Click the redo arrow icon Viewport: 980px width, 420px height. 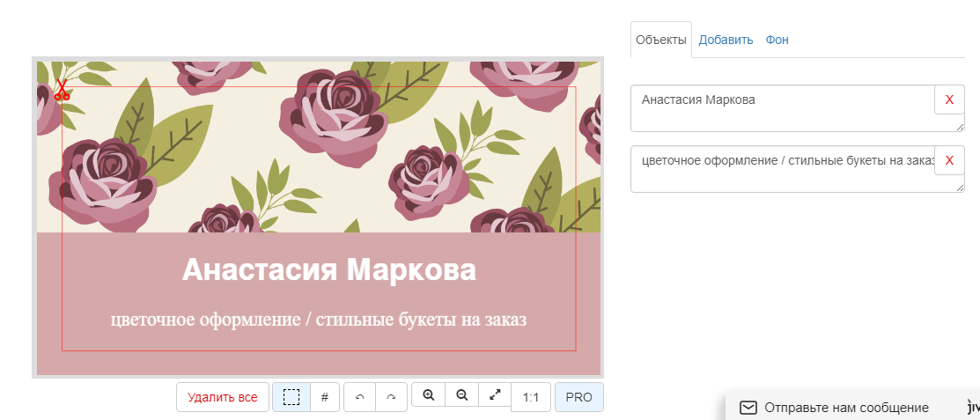[391, 397]
